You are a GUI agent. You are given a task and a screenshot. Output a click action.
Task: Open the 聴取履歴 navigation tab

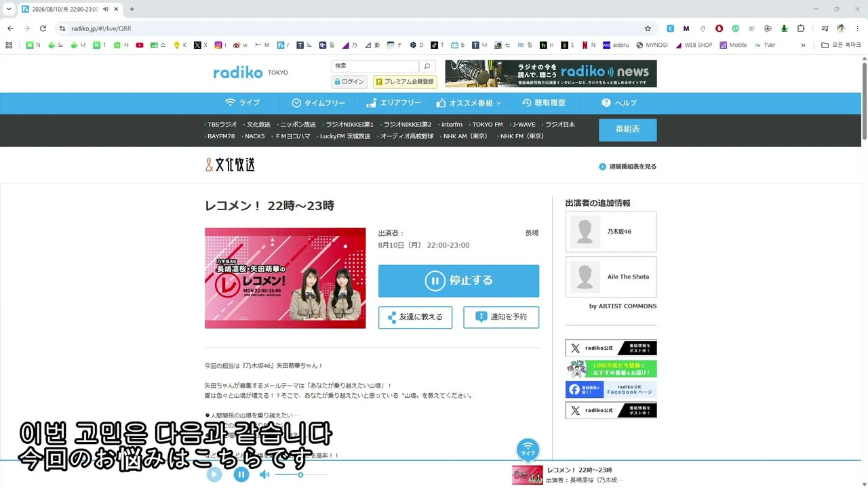pos(543,103)
